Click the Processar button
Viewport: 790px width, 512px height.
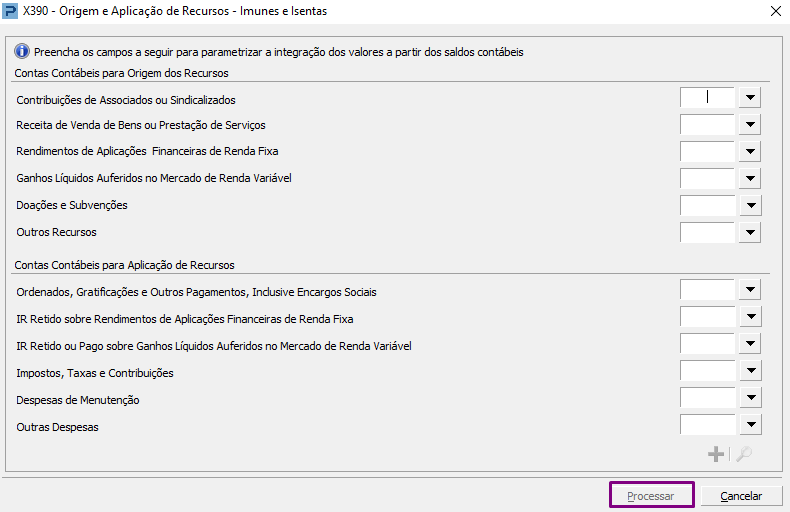(651, 496)
